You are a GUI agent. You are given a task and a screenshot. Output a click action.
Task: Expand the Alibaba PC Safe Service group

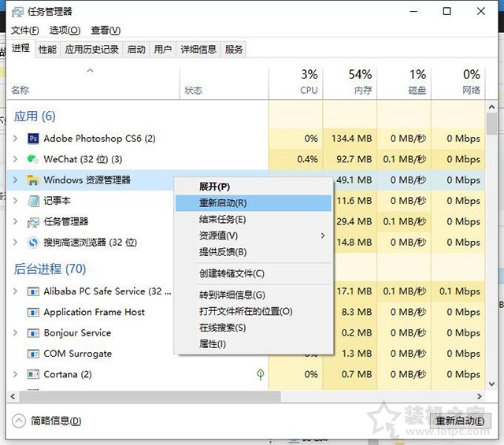tap(15, 291)
